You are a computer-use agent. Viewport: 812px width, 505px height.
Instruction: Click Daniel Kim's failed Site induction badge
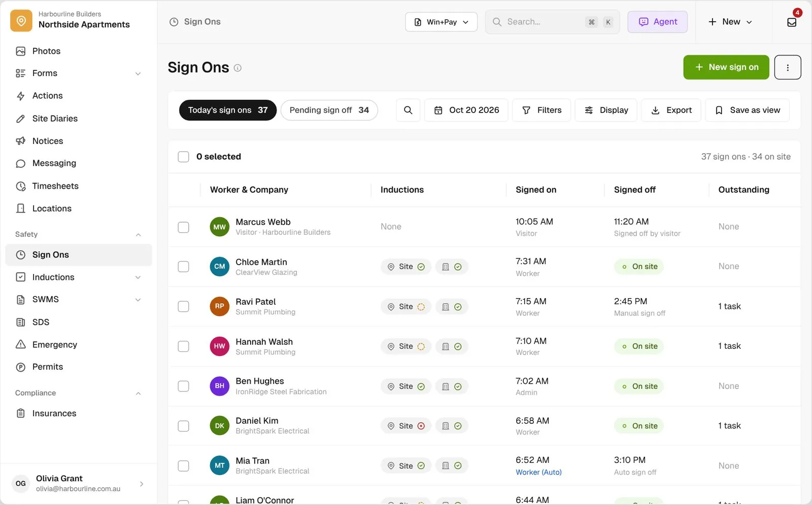[x=406, y=426]
